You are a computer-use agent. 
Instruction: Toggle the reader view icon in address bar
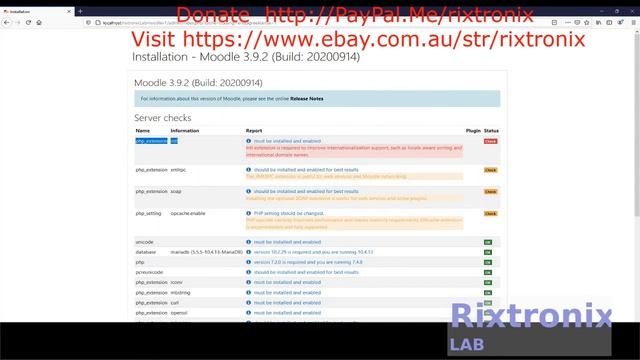(554, 22)
